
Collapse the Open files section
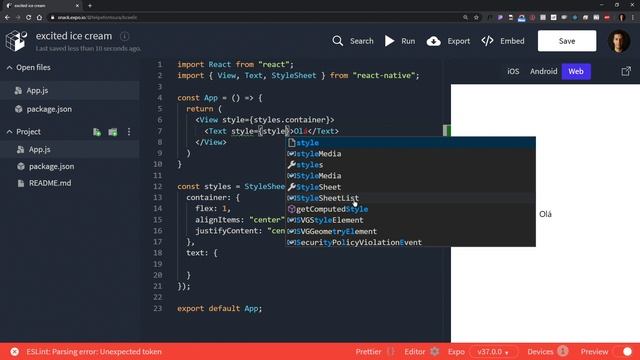click(x=9, y=68)
